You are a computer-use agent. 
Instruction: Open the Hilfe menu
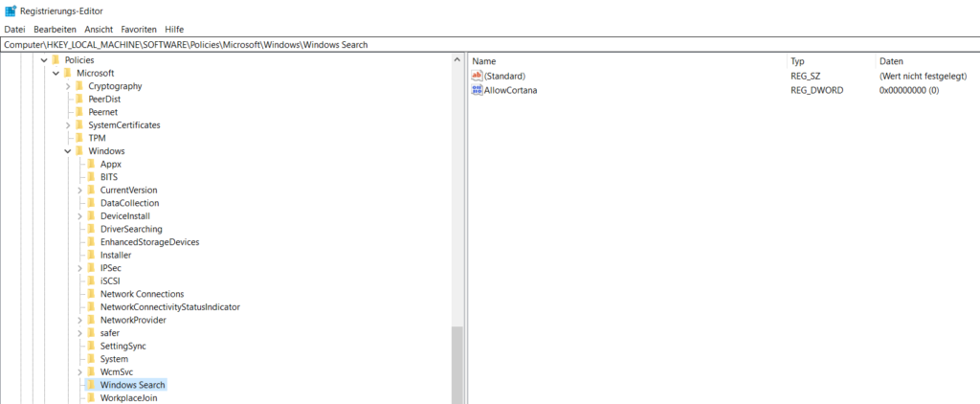174,30
